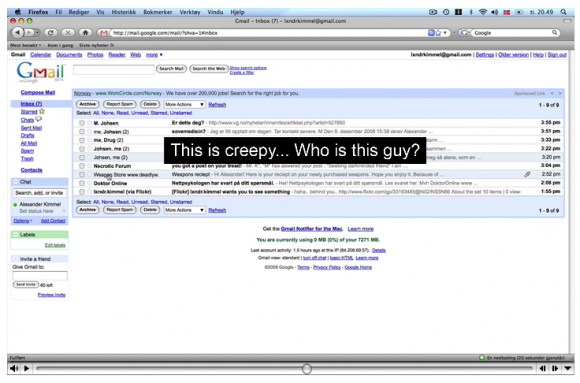Open the Bokmerker menu
Image resolution: width=580 pixels, height=383 pixels.
point(158,12)
